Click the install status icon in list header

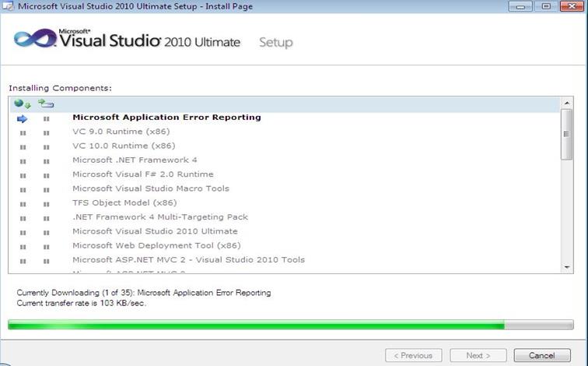pyautogui.click(x=46, y=104)
